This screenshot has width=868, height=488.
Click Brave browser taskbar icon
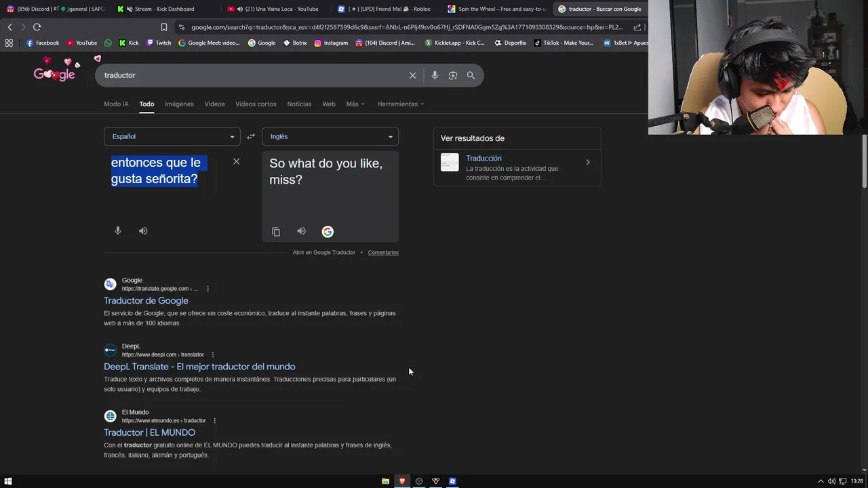(x=402, y=481)
